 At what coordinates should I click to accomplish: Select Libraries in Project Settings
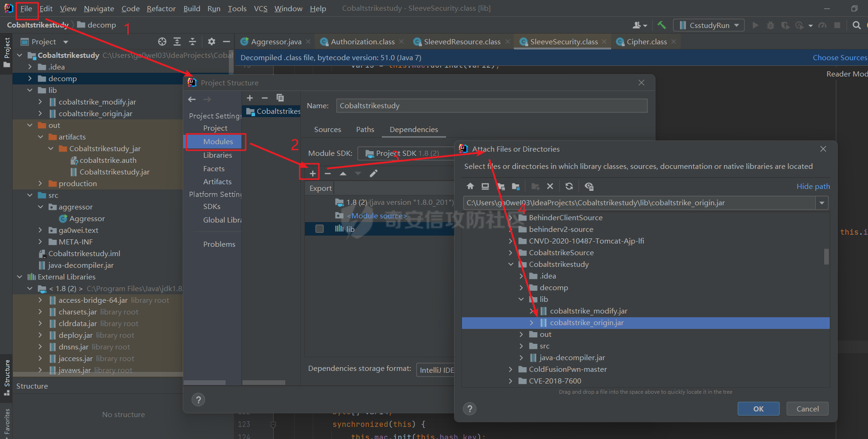[217, 155]
